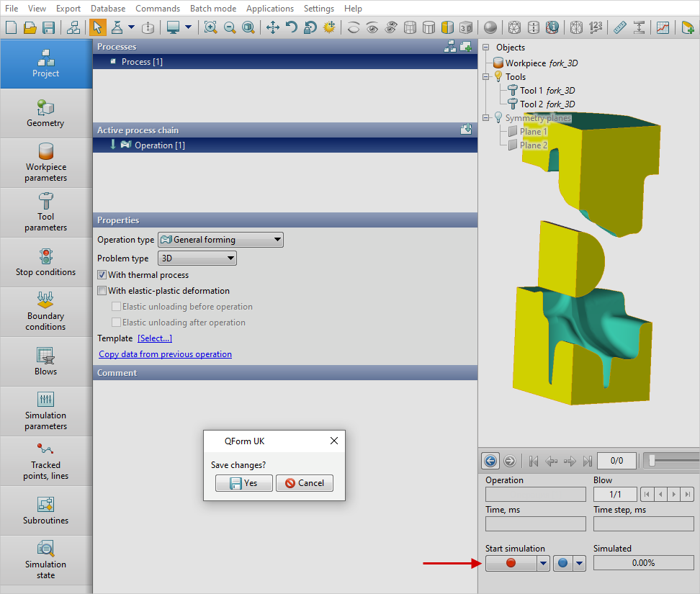Select the Stop conditions sidebar item
Viewport: 700px width, 594px height.
[45, 262]
